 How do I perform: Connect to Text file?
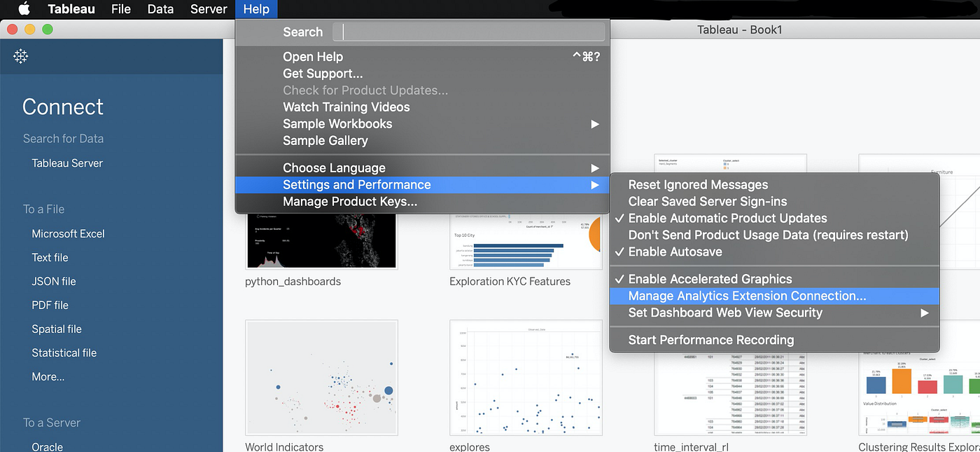(x=50, y=258)
